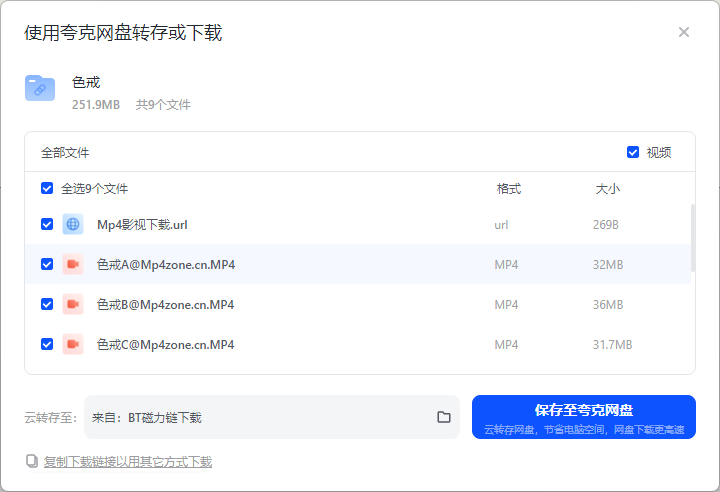
Task: Click the video icon of 色戒A@Mp4zone.cn.MP4
Action: click(x=73, y=264)
